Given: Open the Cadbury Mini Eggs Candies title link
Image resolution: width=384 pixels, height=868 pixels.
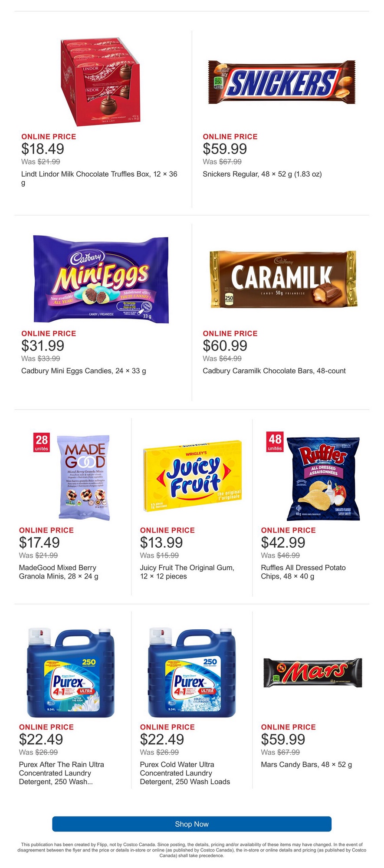Looking at the screenshot, I should click(84, 371).
